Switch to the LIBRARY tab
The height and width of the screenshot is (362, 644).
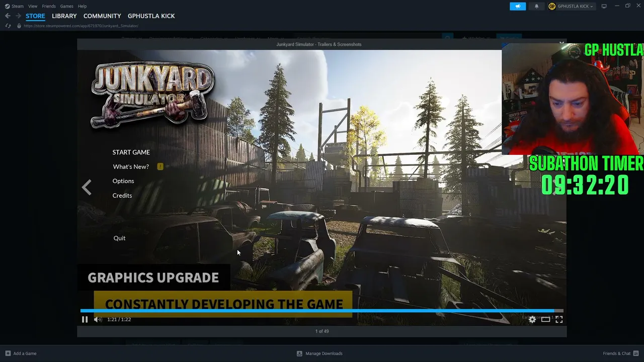pos(64,16)
